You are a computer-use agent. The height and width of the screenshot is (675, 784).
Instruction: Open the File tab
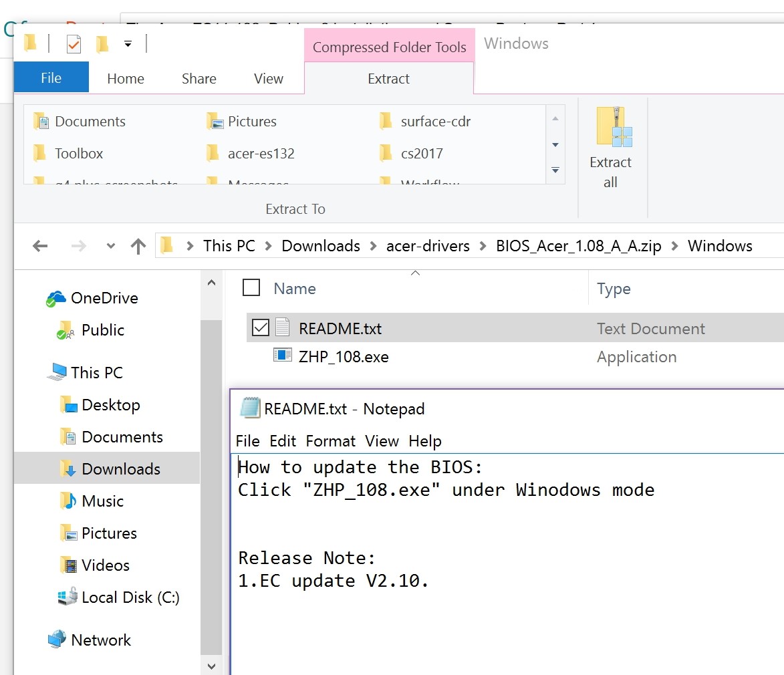tap(51, 78)
